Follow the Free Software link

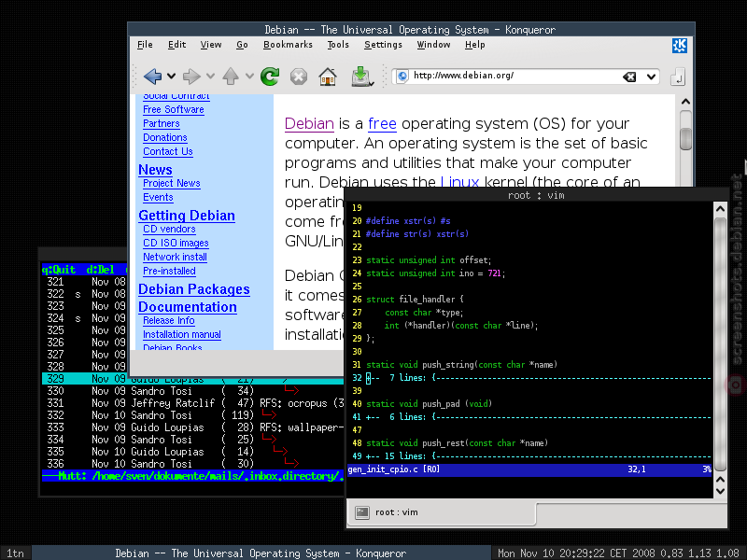click(x=174, y=109)
